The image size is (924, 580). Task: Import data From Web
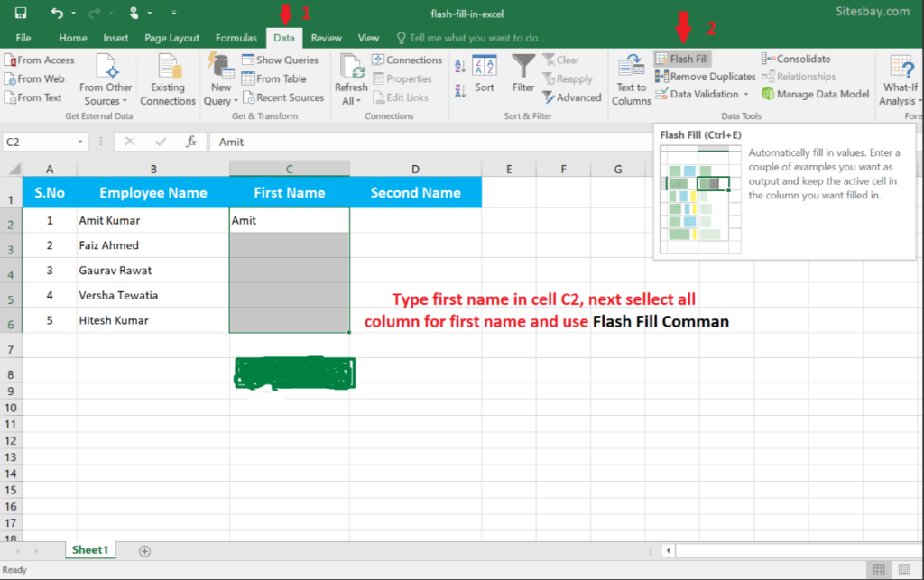(35, 78)
